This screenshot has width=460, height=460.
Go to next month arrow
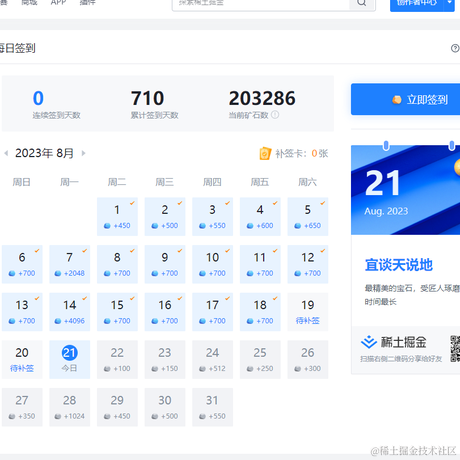pos(84,153)
